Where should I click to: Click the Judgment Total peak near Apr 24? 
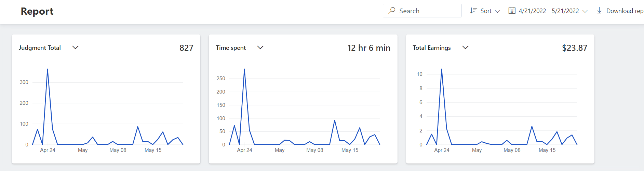(x=48, y=69)
